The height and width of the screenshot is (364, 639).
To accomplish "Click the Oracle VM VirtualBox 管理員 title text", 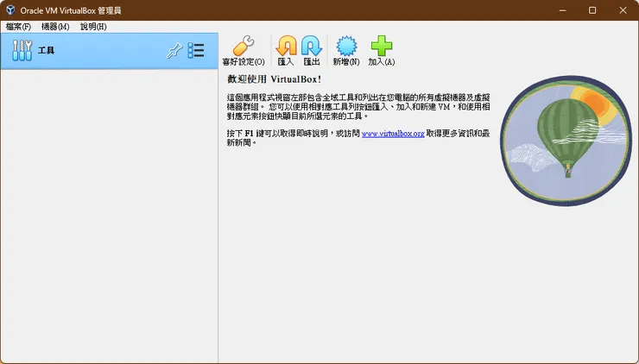I will 71,10.
